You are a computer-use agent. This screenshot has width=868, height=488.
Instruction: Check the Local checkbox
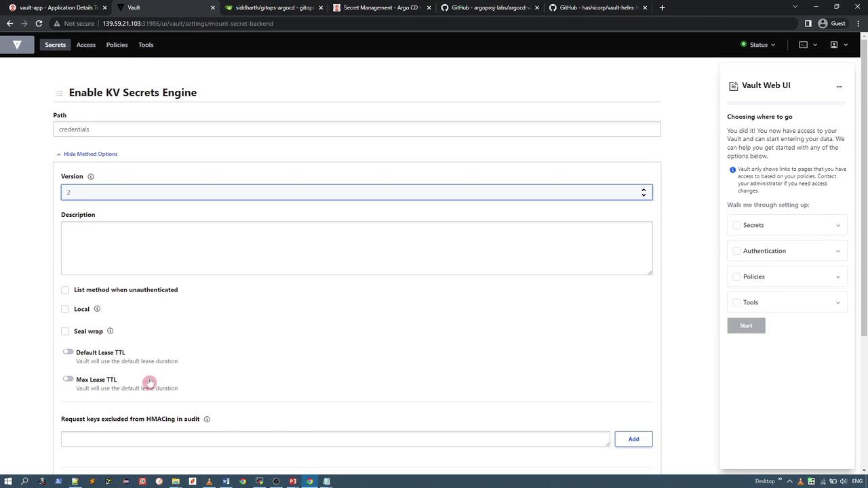65,309
